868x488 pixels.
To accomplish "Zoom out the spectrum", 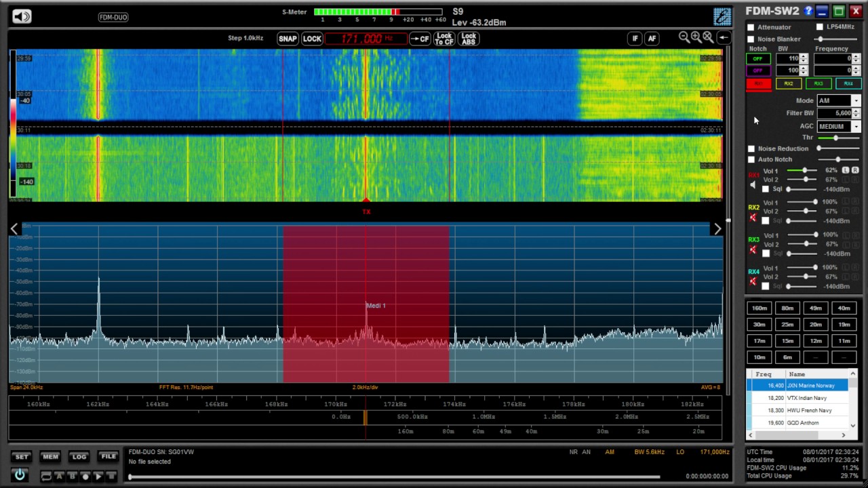I will (x=684, y=37).
